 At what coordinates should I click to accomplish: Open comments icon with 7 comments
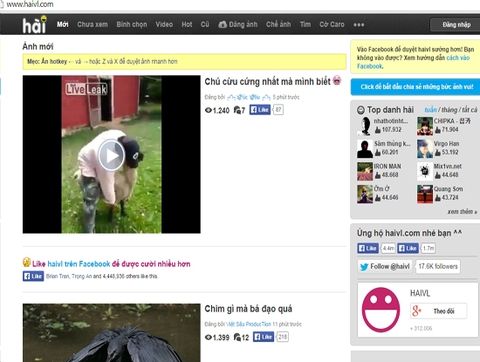(x=237, y=110)
